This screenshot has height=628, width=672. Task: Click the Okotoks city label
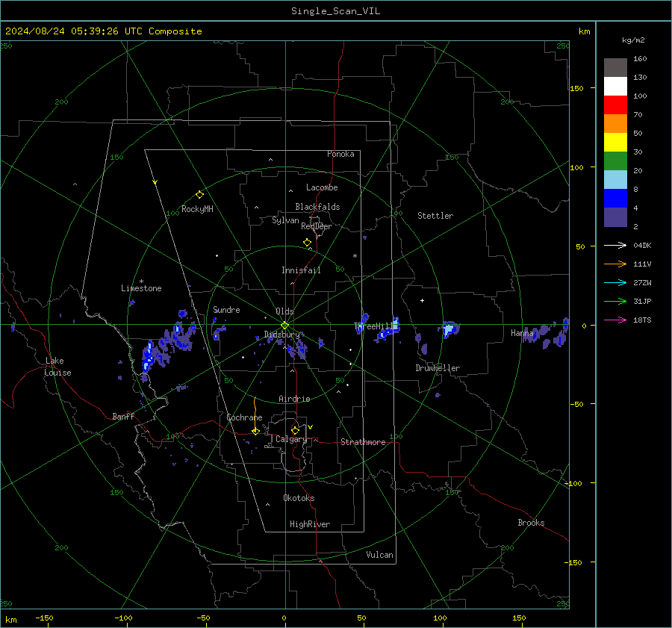299,497
